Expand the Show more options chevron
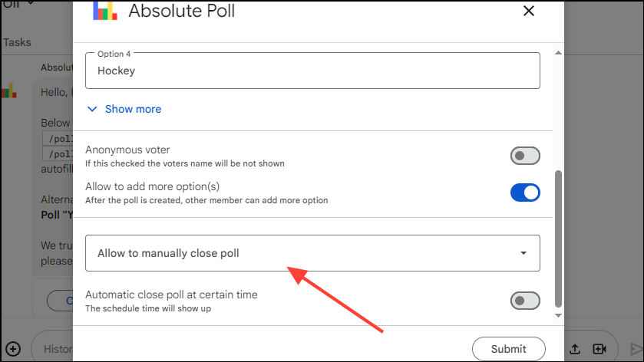This screenshot has height=362, width=644. pos(92,109)
